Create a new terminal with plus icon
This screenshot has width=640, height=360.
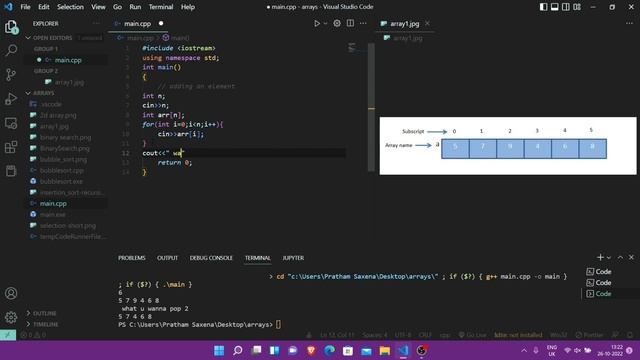600,257
